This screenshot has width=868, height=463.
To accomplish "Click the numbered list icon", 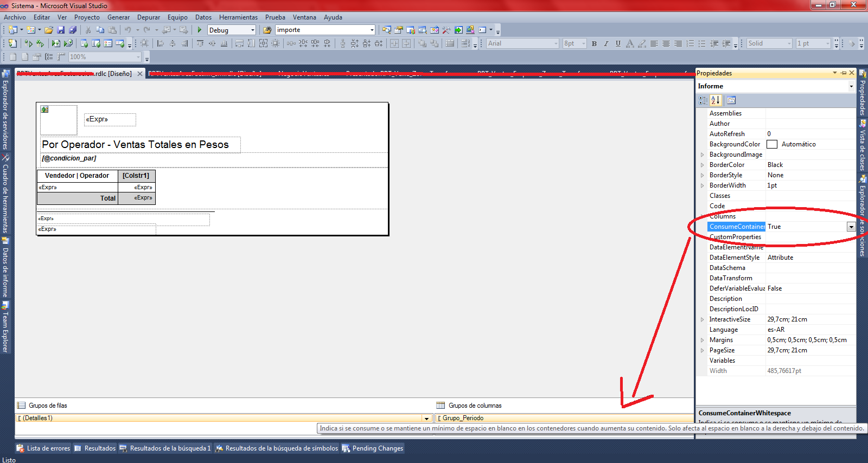I will (690, 43).
